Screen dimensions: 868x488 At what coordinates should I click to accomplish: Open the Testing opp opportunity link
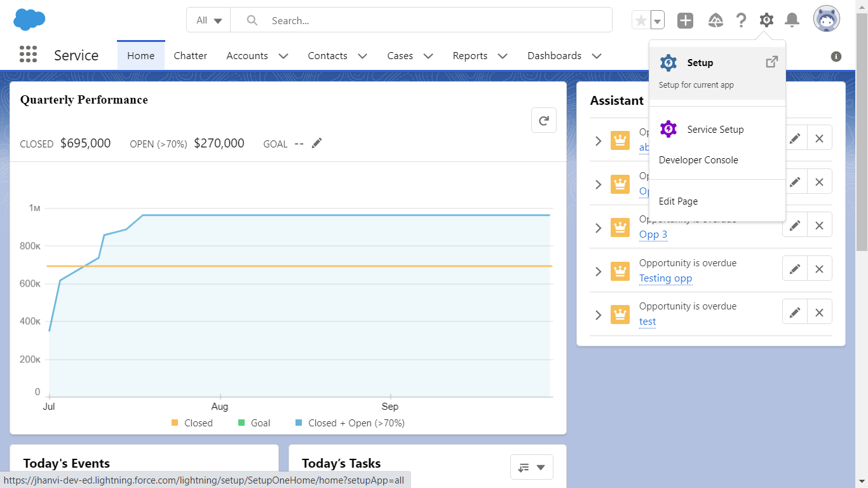pyautogui.click(x=665, y=278)
